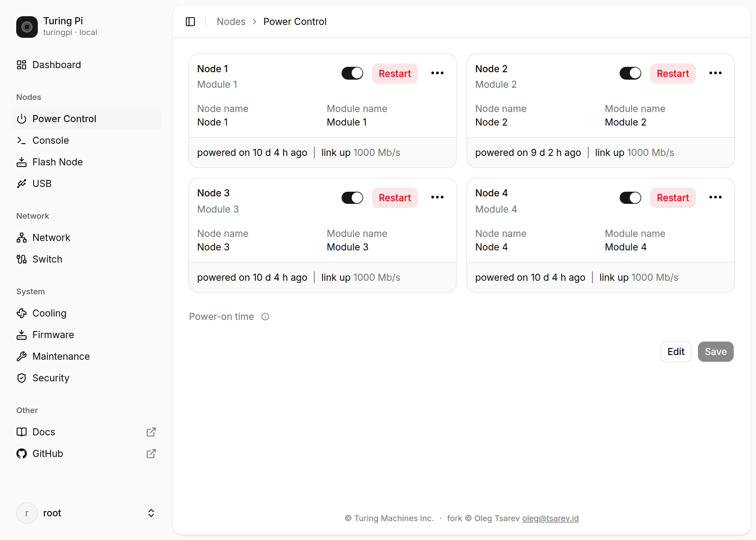Screen dimensions: 756x540
Task: Click the Edit button
Action: point(676,352)
